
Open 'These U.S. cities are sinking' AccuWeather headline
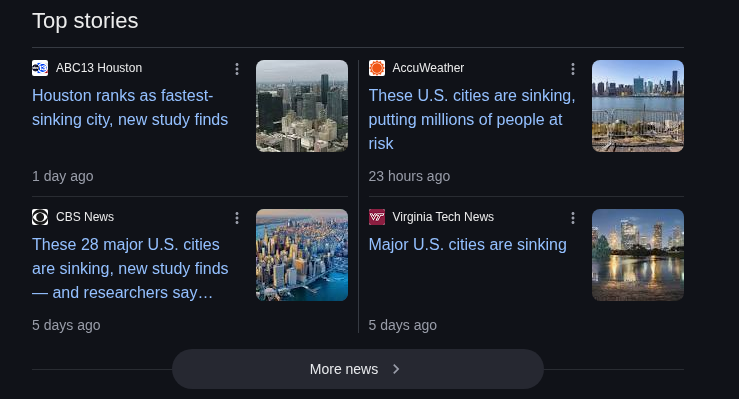(472, 119)
